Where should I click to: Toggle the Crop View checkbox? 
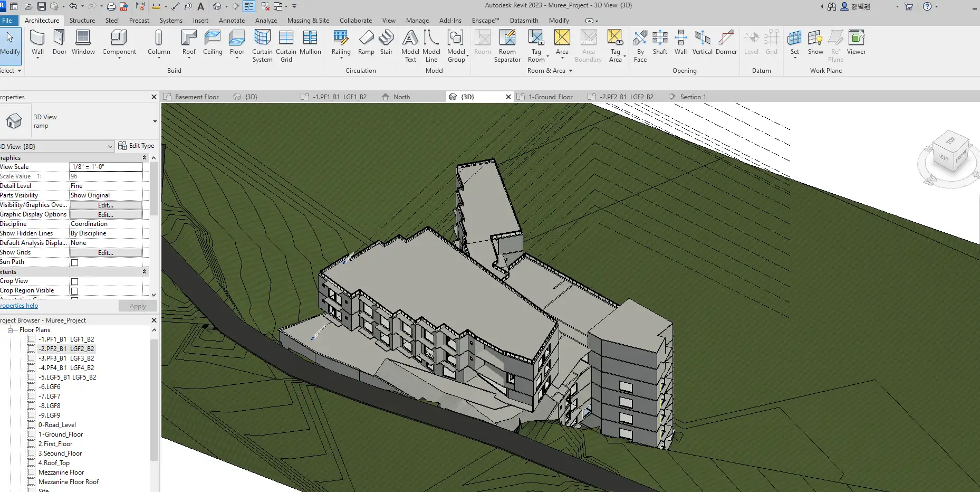point(75,281)
